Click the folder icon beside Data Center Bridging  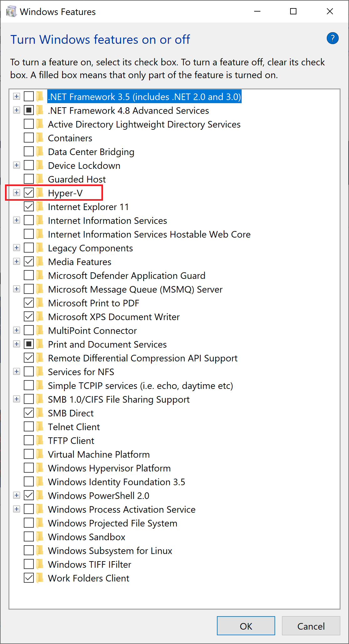(40, 152)
